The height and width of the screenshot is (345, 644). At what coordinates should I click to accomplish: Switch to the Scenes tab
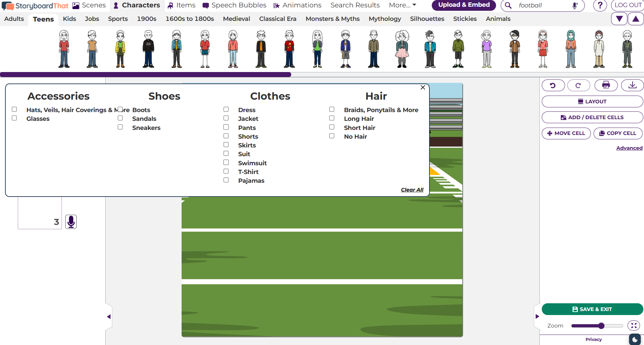click(89, 5)
